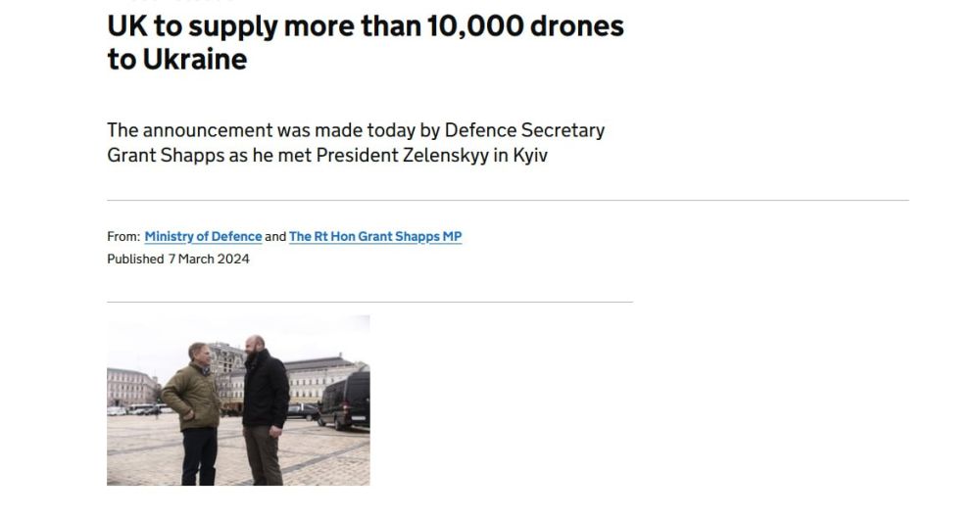
Task: Click the word "Kyiv" in the summary
Action: (x=529, y=156)
